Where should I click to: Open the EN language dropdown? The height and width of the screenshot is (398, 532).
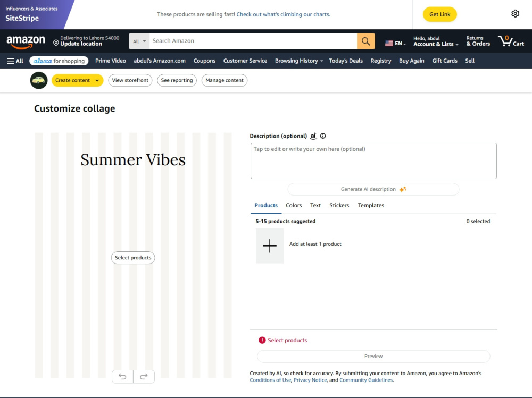tap(395, 43)
